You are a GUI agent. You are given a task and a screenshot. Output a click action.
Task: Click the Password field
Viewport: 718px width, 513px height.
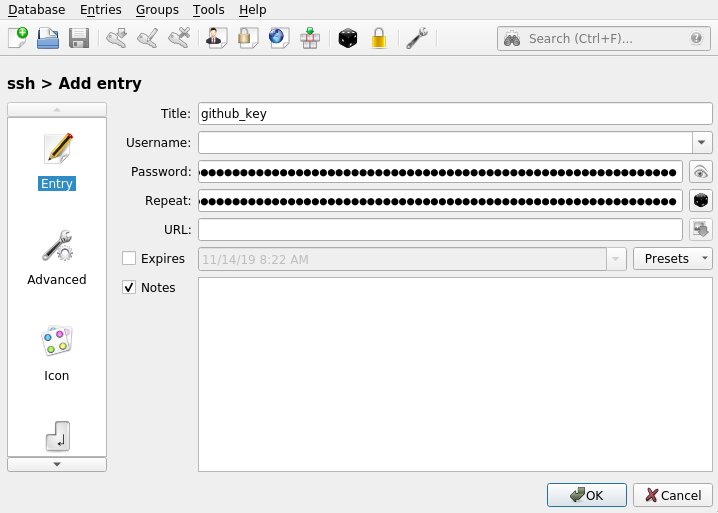click(x=440, y=172)
